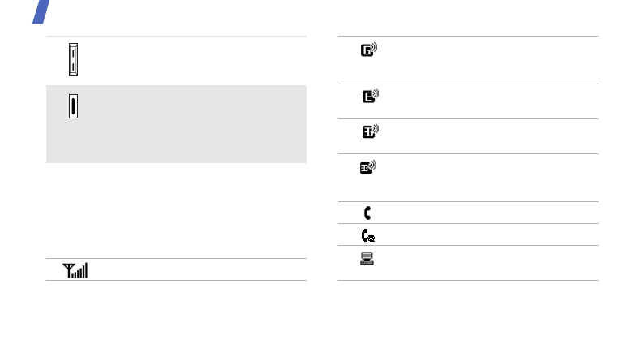Click the 3G network icon
Image resolution: width=644 pixels, height=349 pixels.
click(x=370, y=132)
